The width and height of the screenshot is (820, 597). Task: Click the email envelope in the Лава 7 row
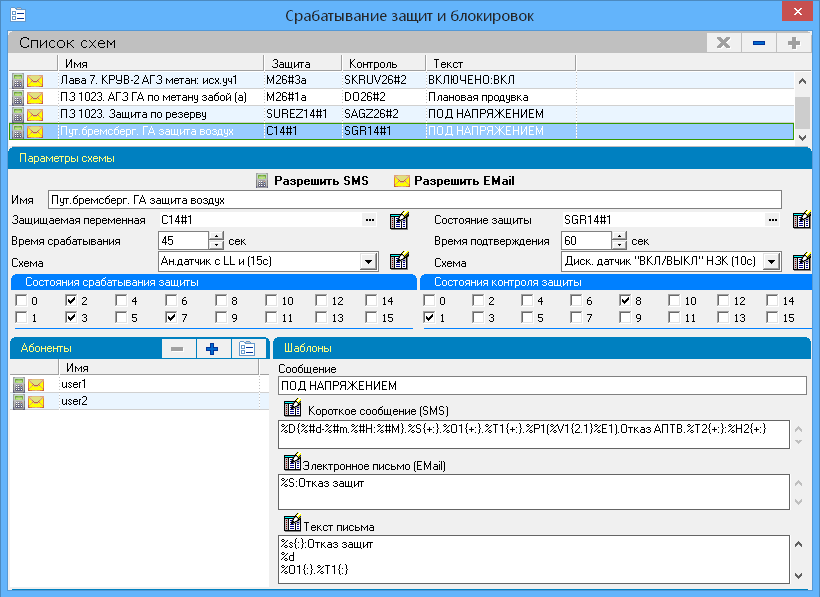(35, 81)
